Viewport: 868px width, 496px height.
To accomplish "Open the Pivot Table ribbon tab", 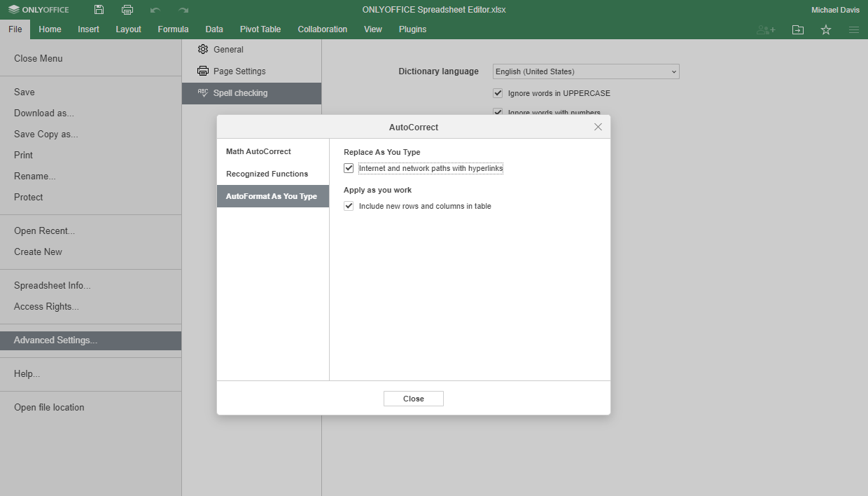I will click(x=260, y=29).
